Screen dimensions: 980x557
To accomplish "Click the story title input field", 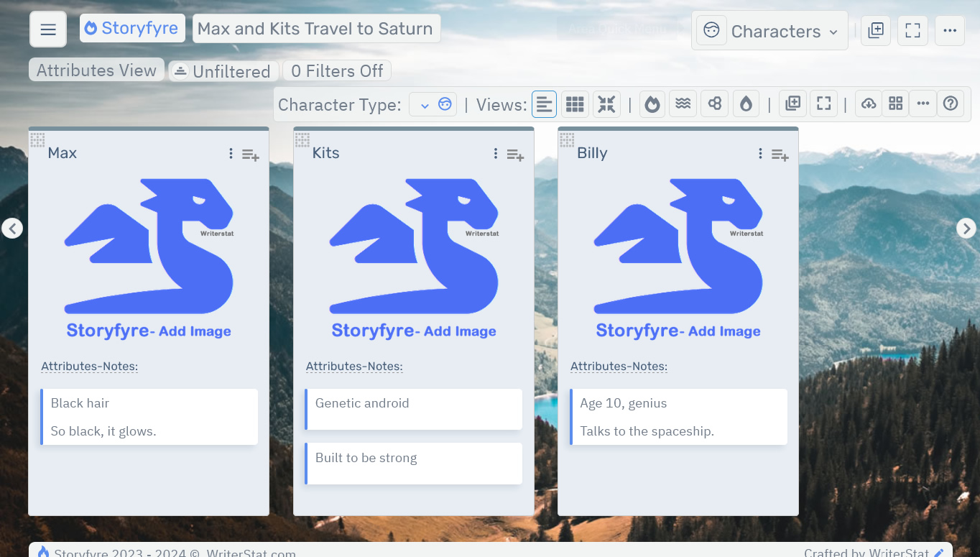I will coord(316,28).
